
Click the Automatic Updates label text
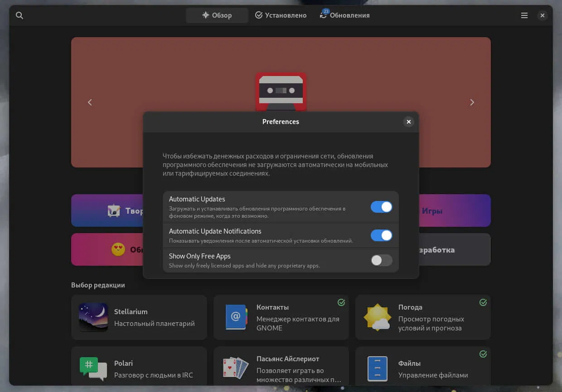tap(197, 199)
